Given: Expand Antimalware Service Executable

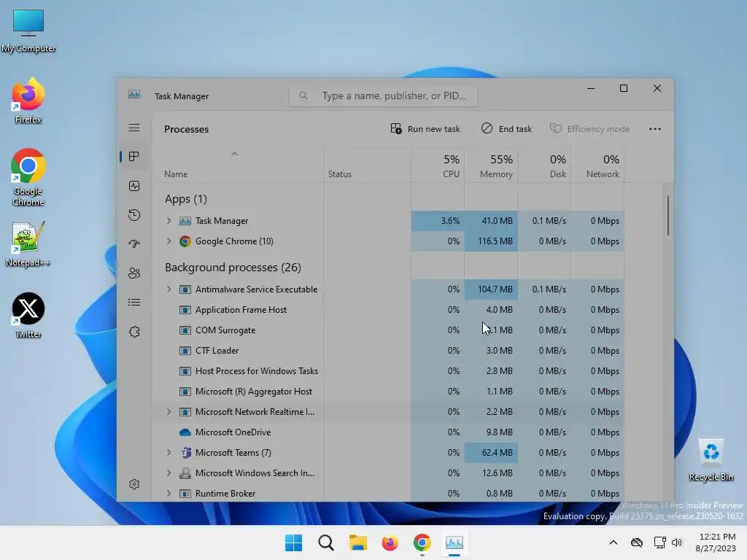Looking at the screenshot, I should click(169, 289).
